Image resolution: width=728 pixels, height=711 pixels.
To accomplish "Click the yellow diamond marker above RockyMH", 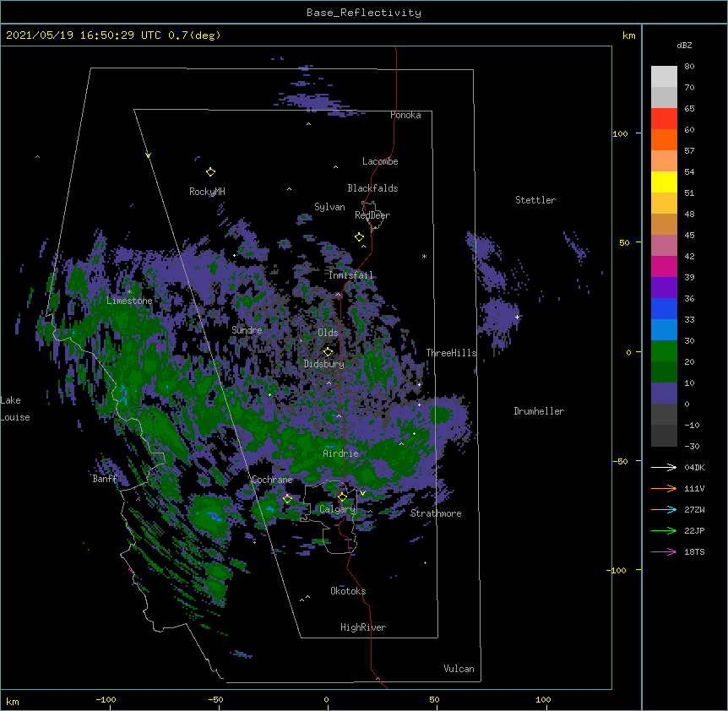I will pos(210,172).
